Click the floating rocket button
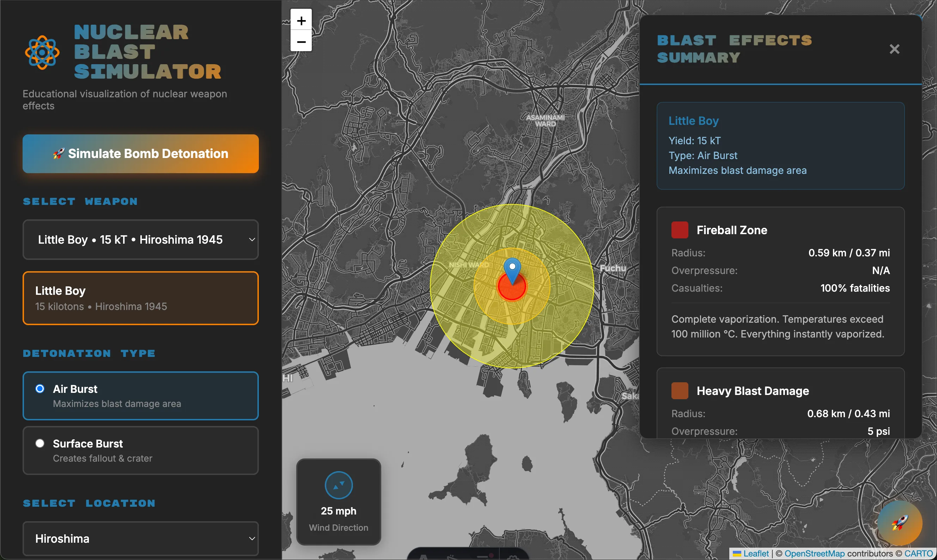The height and width of the screenshot is (560, 937). point(900,523)
